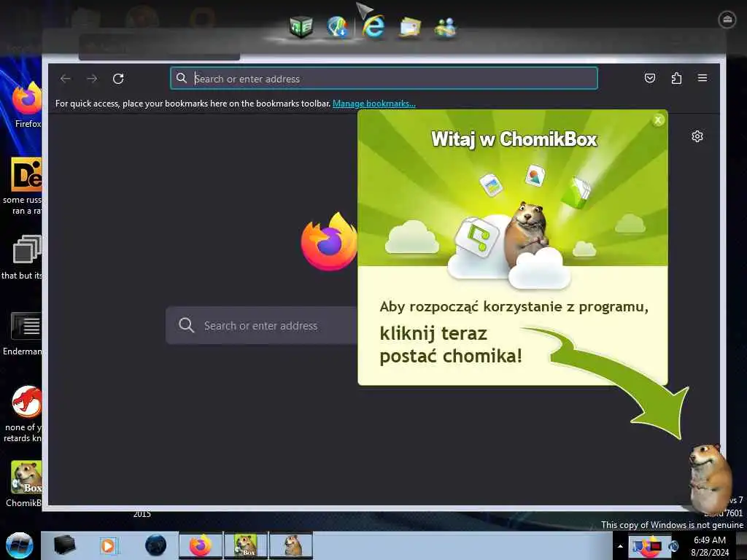This screenshot has width=747, height=560.
Task: Show hidden tray icons arrow
Action: pos(620,546)
